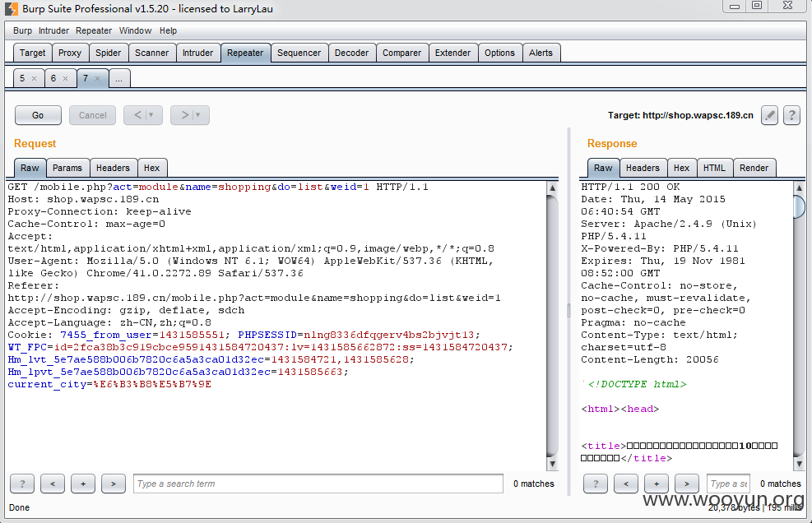Image resolution: width=812 pixels, height=523 pixels.
Task: Click the edit target pencil icon
Action: 769,115
